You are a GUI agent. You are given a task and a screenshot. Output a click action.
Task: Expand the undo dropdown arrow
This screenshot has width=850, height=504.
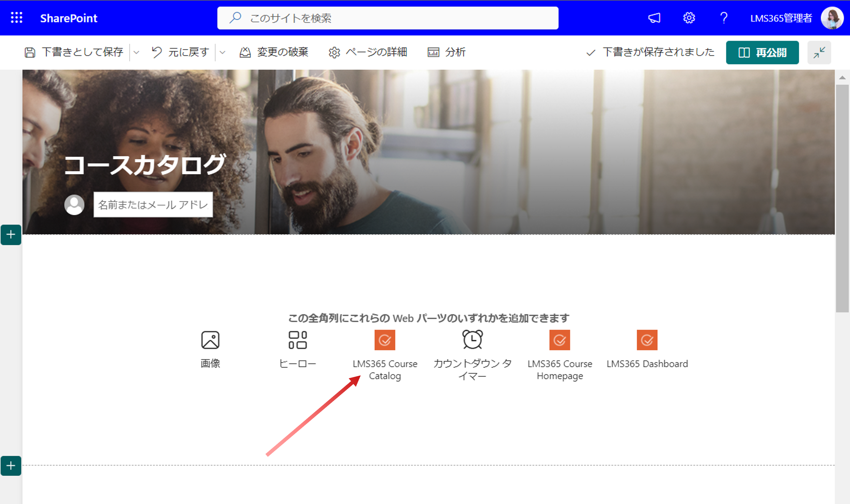(222, 52)
